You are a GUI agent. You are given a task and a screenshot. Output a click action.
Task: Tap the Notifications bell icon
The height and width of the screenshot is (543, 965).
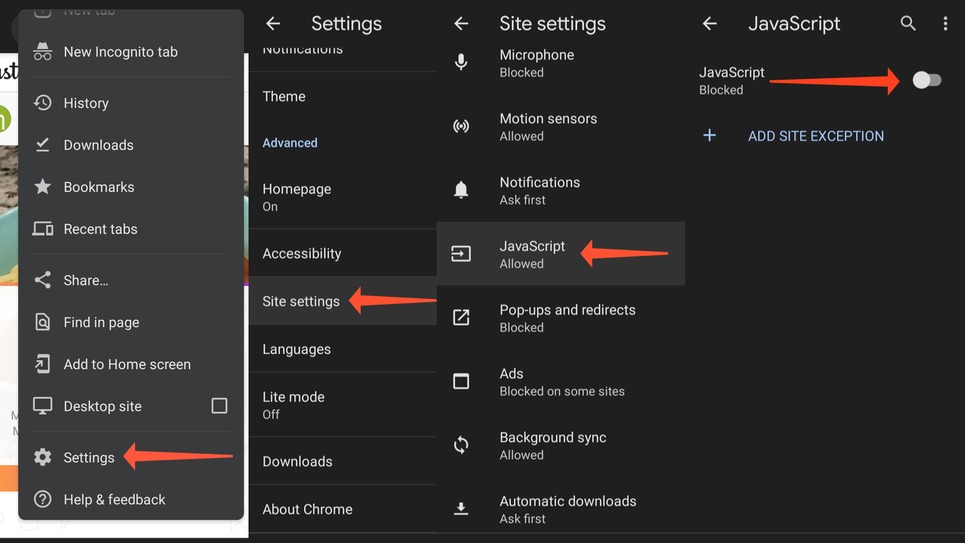coord(461,190)
